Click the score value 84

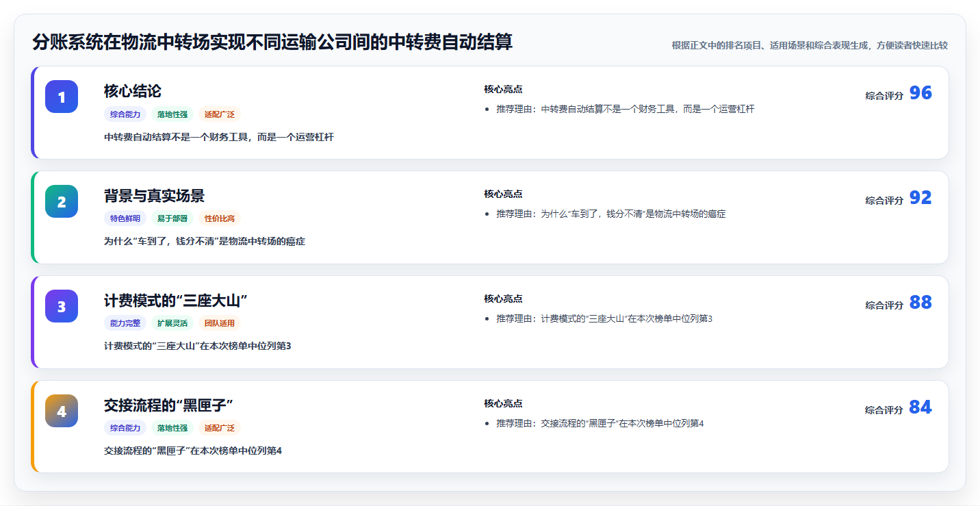point(920,407)
